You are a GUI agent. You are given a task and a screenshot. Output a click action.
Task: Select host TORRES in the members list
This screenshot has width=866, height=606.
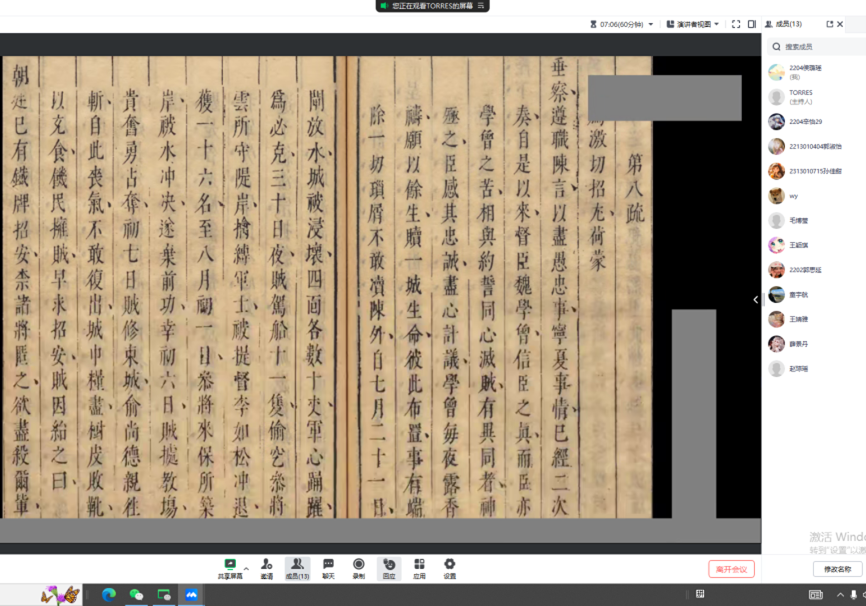(x=800, y=96)
